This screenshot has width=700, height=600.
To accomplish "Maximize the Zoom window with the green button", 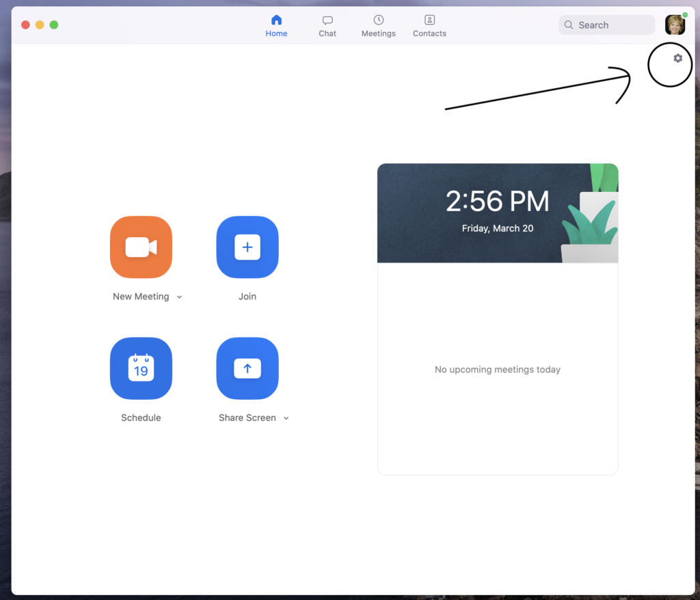I will click(54, 25).
